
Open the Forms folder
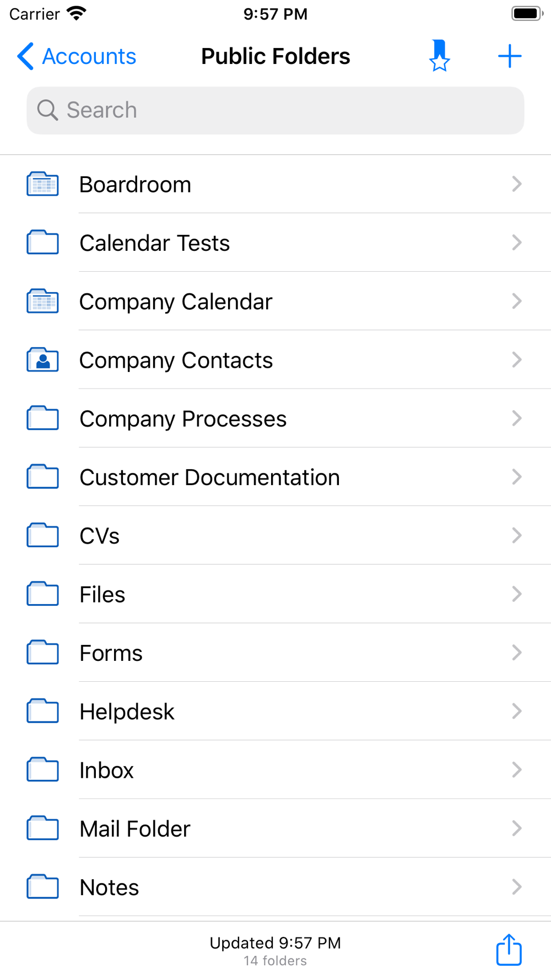pyautogui.click(x=111, y=653)
